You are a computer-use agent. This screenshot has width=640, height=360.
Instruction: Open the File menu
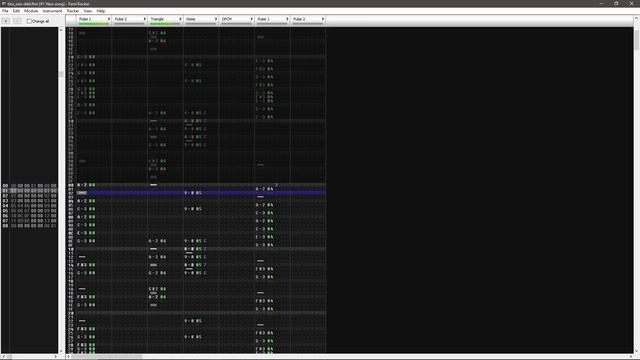tap(5, 11)
